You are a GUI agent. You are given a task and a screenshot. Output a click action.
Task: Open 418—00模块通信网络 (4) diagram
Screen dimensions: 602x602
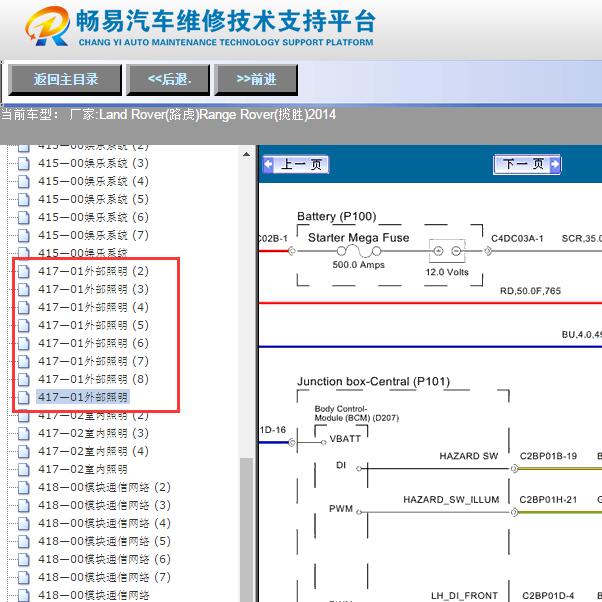104,524
